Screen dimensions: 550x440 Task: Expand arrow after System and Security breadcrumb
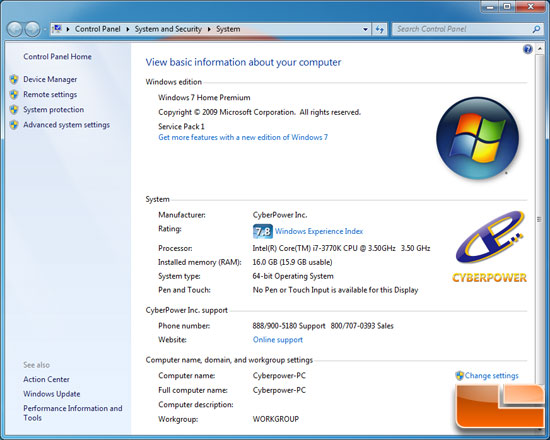209,29
